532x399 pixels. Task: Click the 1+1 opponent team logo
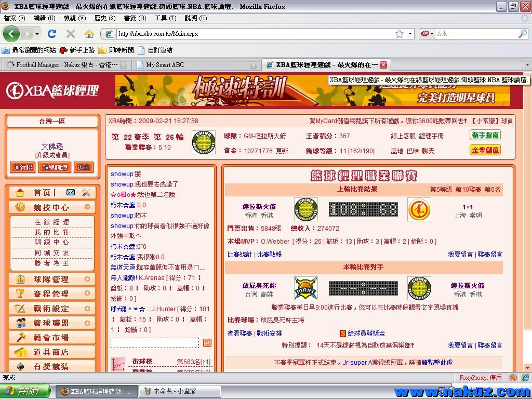[419, 209]
